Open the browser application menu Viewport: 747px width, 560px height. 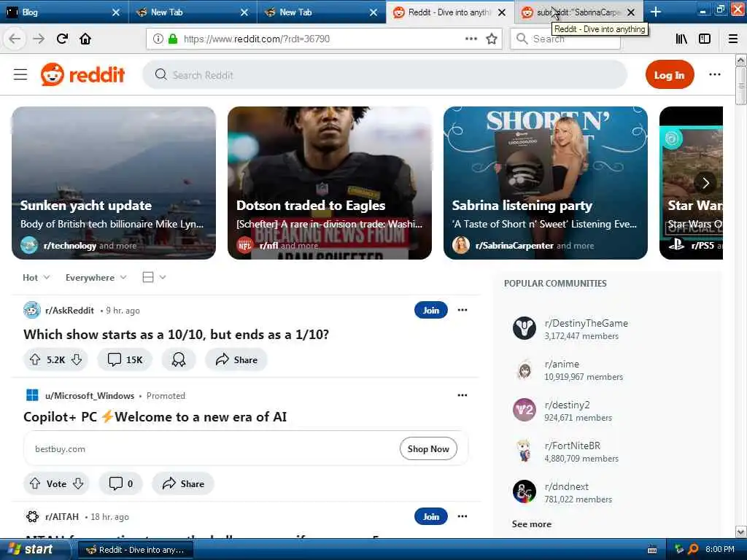point(733,39)
